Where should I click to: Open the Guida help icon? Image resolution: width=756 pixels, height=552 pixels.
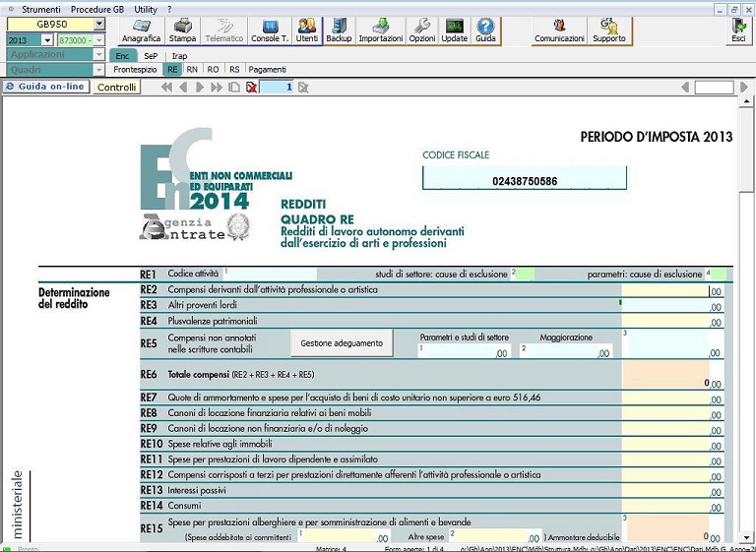click(x=485, y=31)
